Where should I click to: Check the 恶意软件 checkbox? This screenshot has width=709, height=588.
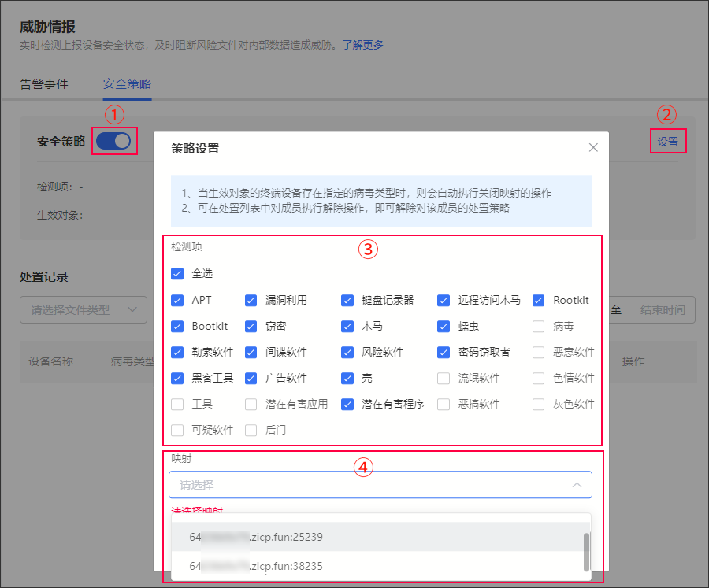(539, 352)
